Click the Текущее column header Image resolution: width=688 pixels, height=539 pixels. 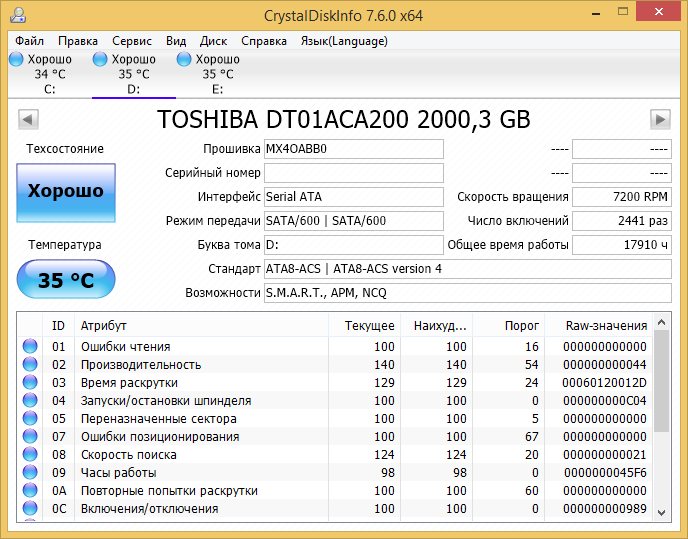364,326
